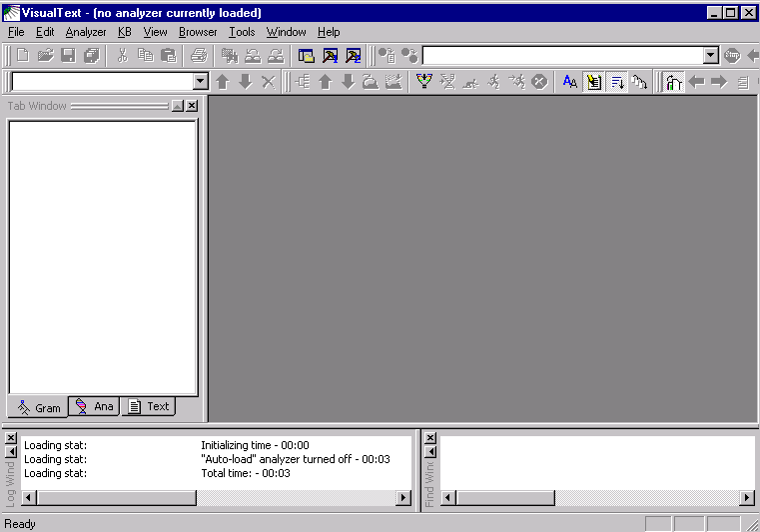Screen dimensions: 760x532
Task: Close the Find Window panel
Action: (x=429, y=437)
